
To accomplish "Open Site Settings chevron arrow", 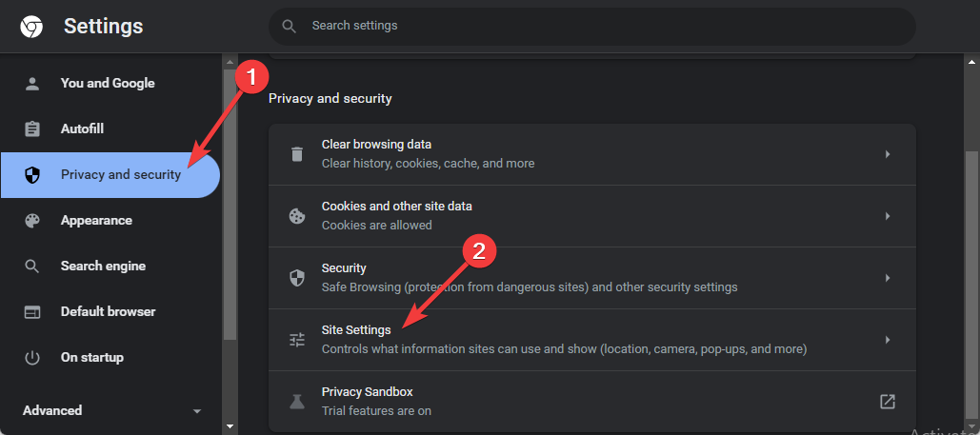I will tap(888, 340).
